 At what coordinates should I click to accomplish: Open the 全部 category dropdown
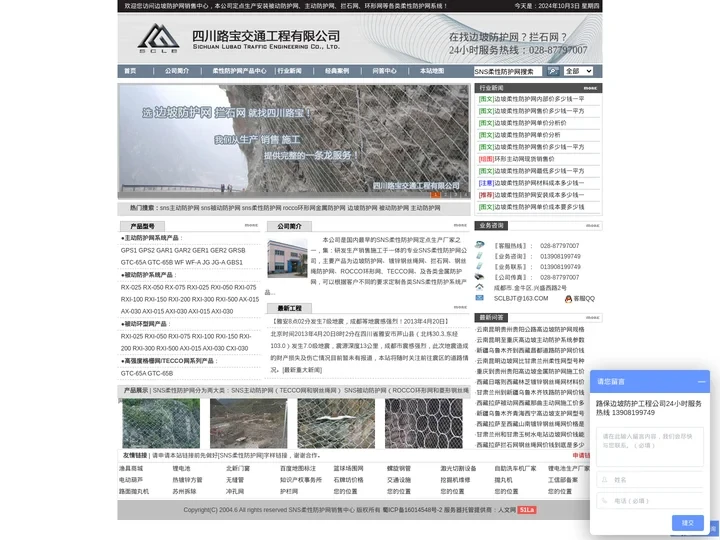pos(578,71)
